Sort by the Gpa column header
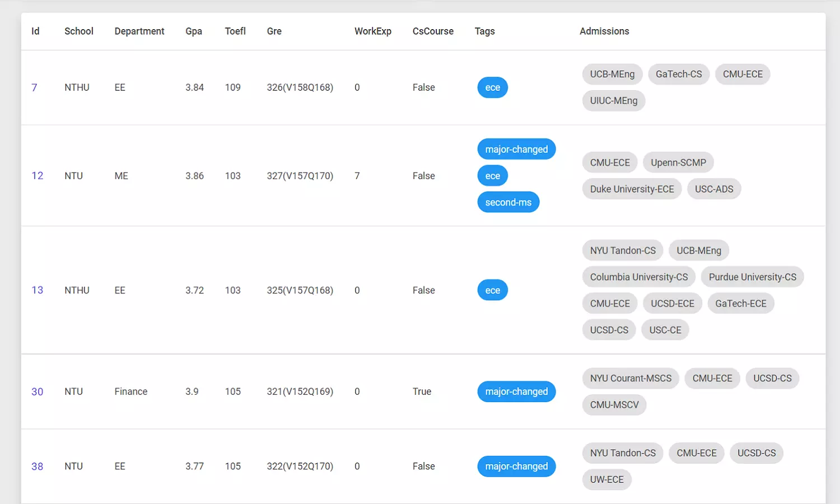Viewport: 840px width, 504px height. (194, 31)
